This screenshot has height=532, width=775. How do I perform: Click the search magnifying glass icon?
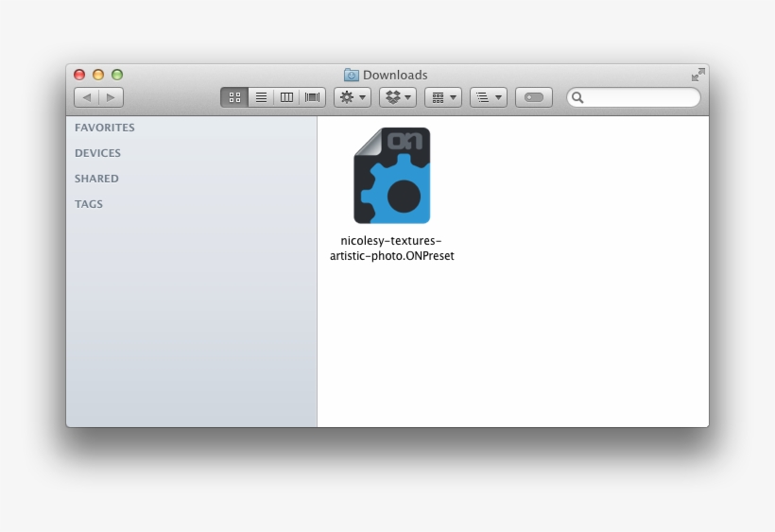577,97
